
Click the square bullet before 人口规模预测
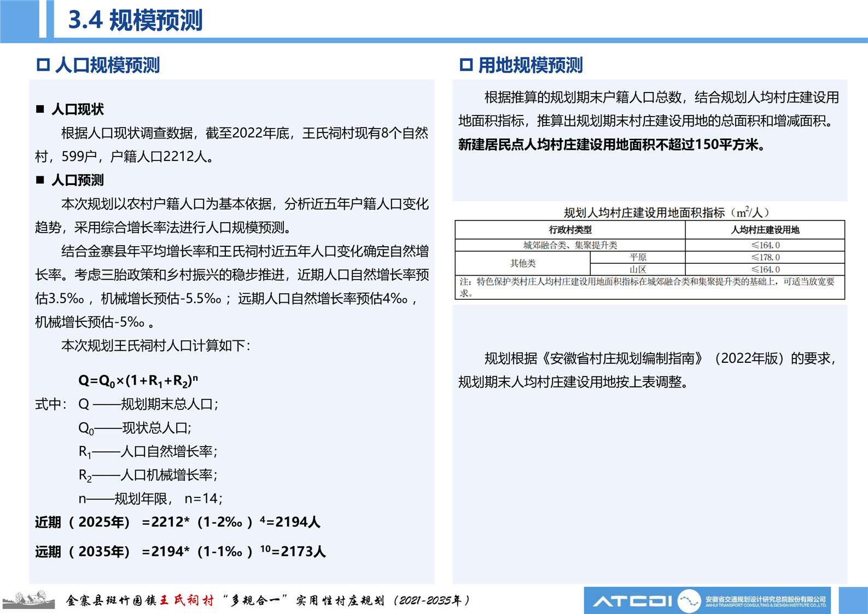tap(43, 65)
